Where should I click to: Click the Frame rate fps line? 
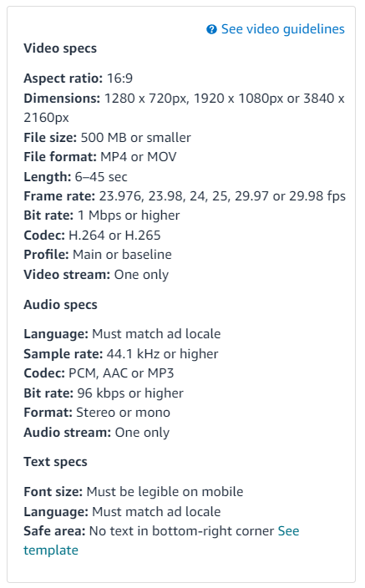185,196
